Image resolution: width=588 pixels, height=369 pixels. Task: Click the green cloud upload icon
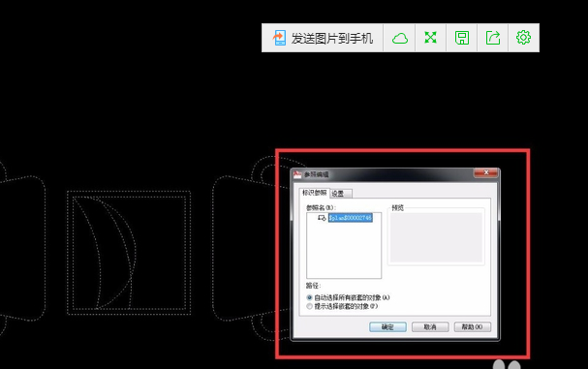click(x=400, y=38)
